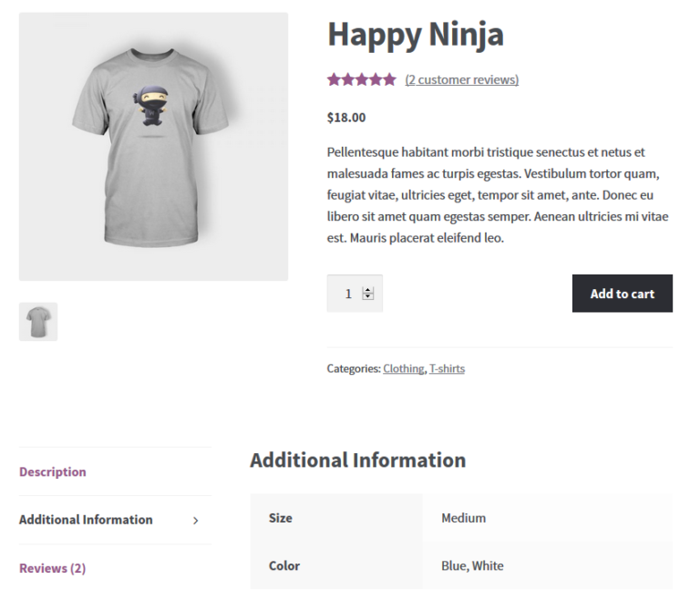Switch to the Description tab
This screenshot has height=590, width=700.
(x=53, y=472)
